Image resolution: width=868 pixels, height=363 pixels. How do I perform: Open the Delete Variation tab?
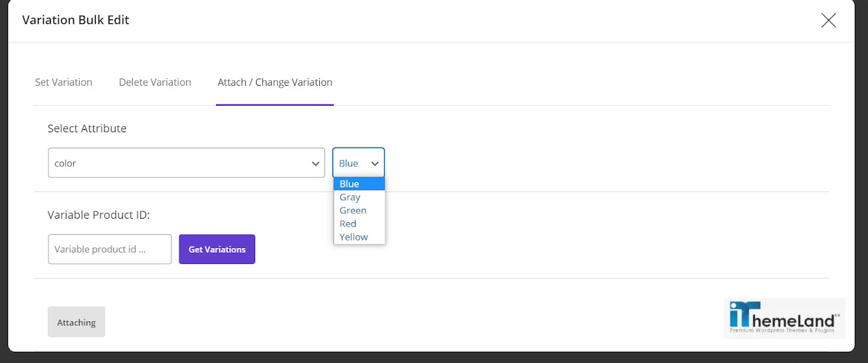155,82
